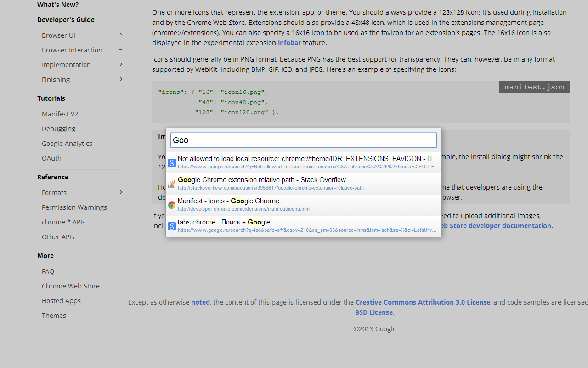Follow the 'infobar' link in the text
This screenshot has height=368, width=588.
click(x=289, y=43)
